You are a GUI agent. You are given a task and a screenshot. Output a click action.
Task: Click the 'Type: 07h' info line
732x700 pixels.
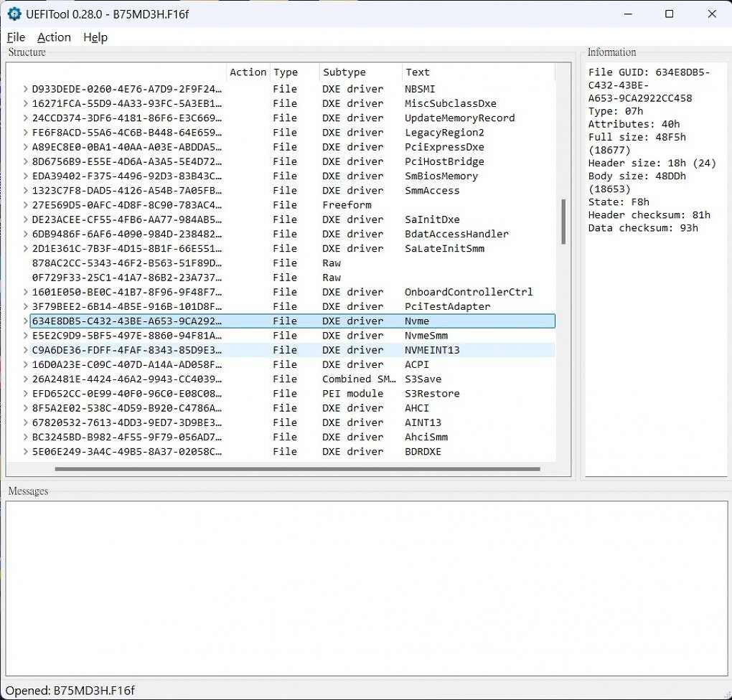[x=615, y=111]
